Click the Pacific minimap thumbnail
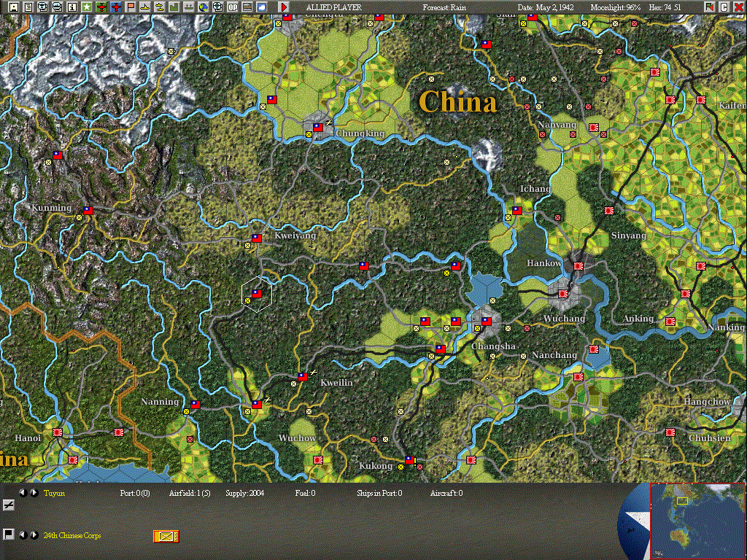This screenshot has width=747, height=560. [x=697, y=521]
